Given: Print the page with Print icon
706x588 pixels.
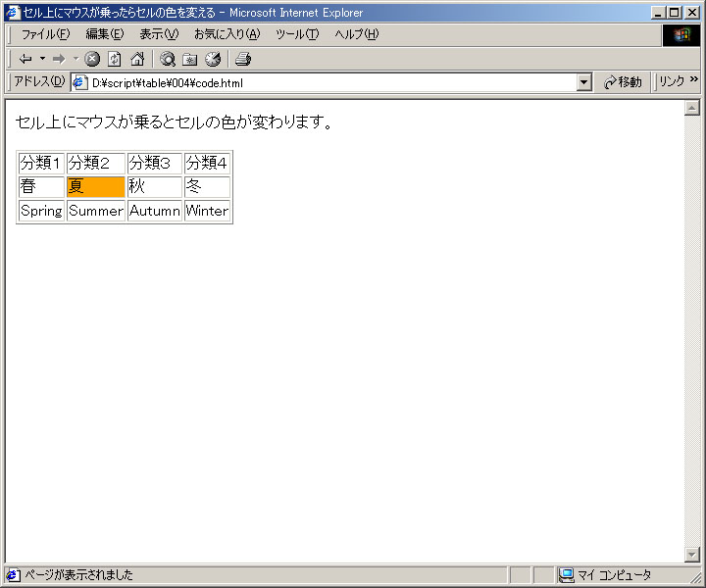Looking at the screenshot, I should [x=243, y=59].
